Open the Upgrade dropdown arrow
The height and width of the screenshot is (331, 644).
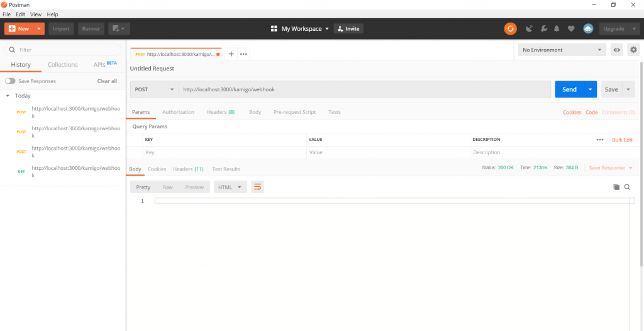(634, 29)
